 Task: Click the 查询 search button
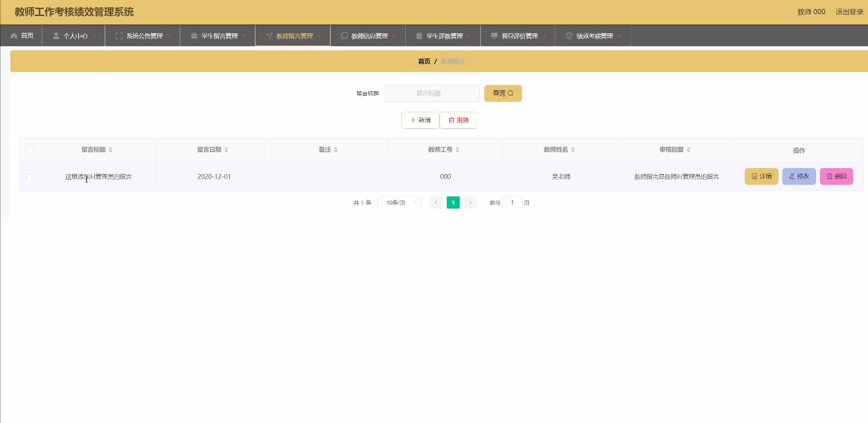pos(503,94)
